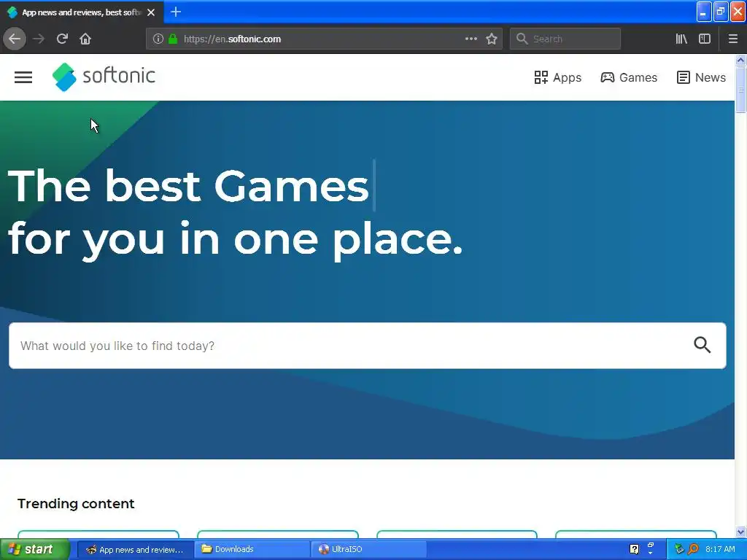Click the Softonic logo

coord(104,77)
